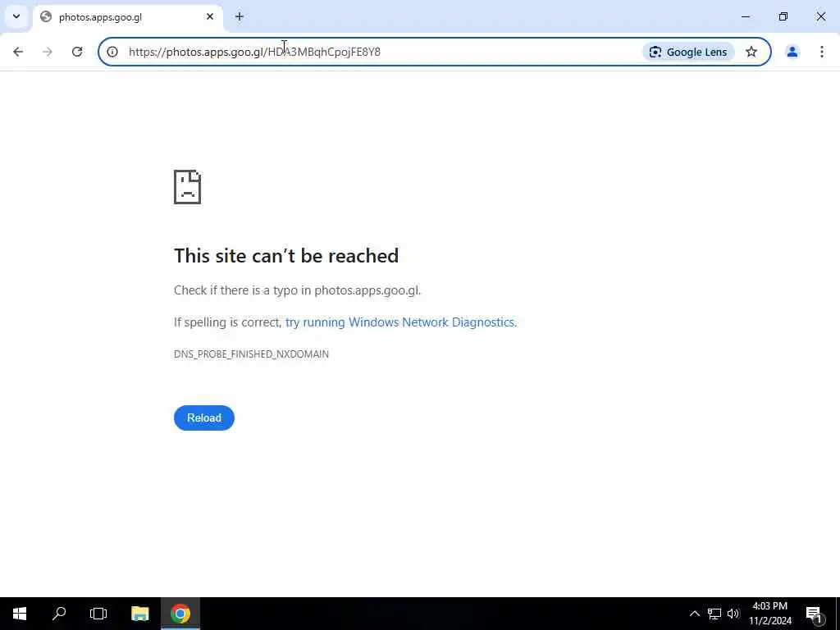Open the Chrome profile avatar
This screenshot has width=840, height=630.
click(792, 52)
